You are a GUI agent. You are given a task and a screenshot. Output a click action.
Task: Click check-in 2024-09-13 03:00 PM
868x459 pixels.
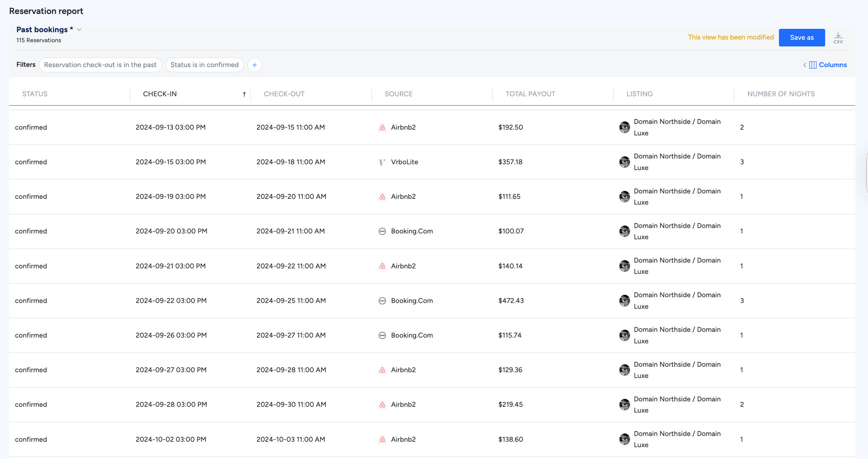pyautogui.click(x=170, y=127)
